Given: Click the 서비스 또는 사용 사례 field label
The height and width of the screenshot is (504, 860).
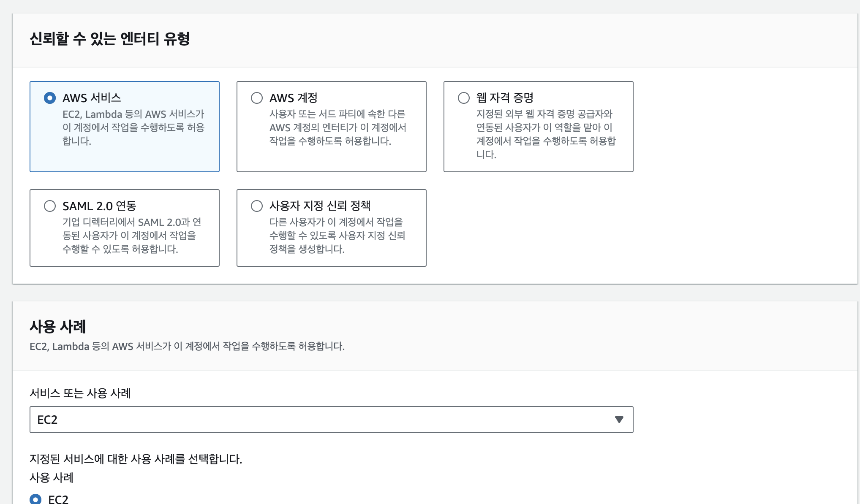Looking at the screenshot, I should click(x=80, y=393).
